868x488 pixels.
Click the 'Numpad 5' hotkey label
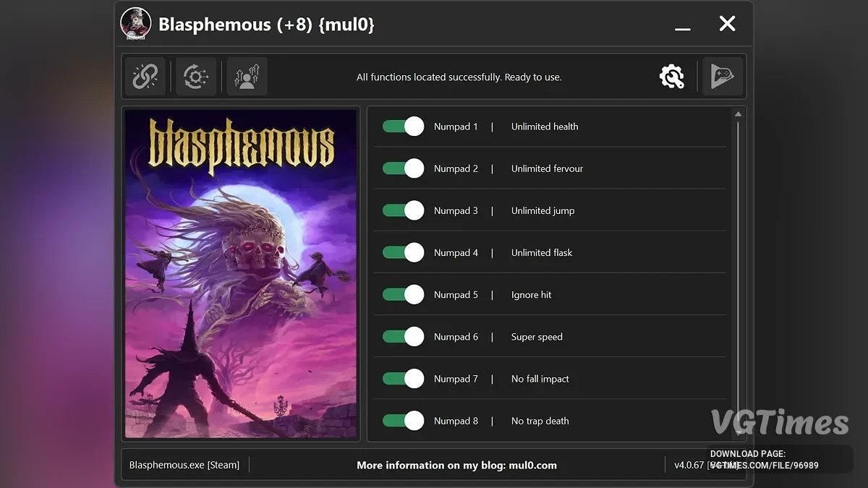coord(456,294)
